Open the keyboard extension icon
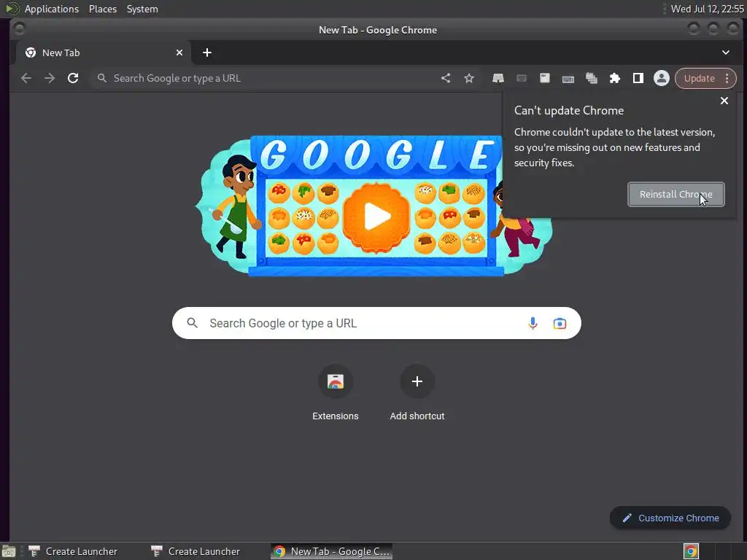747x560 pixels. coord(568,79)
